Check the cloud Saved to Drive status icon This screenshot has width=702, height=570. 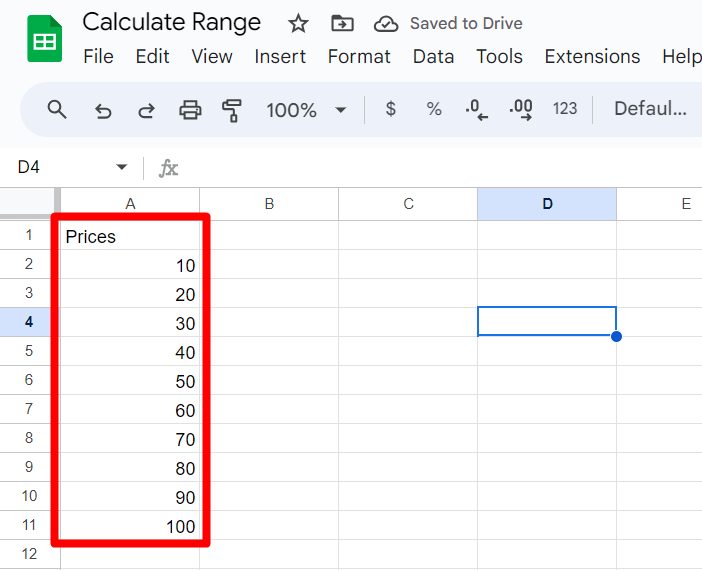tap(386, 24)
